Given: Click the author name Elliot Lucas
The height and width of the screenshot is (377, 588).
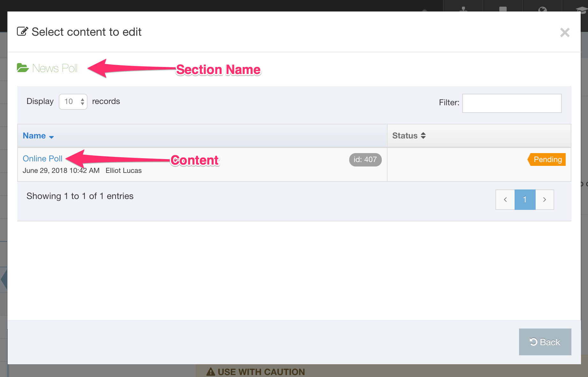Looking at the screenshot, I should [124, 171].
